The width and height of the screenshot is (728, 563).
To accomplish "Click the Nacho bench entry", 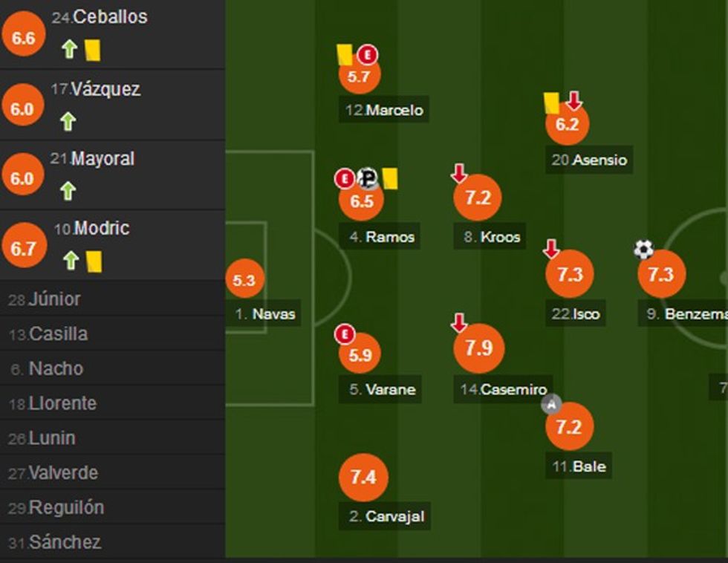I will click(56, 368).
